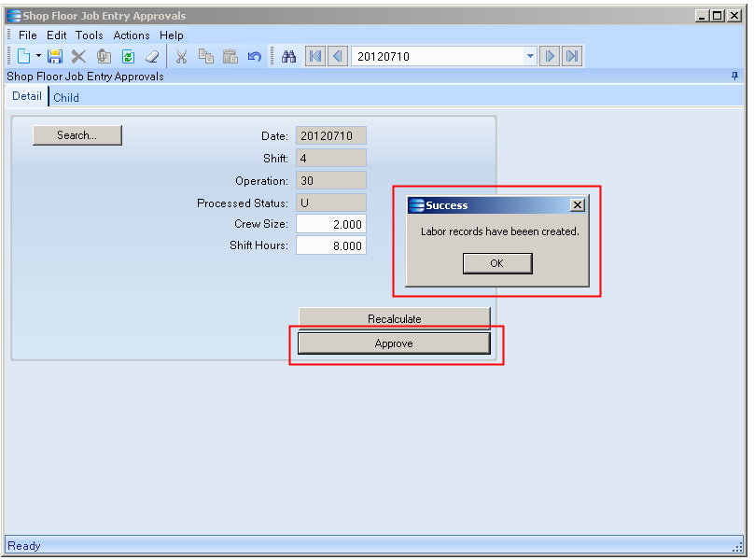Clear the form with eraser icon
The width and height of the screenshot is (754, 560).
[x=152, y=56]
